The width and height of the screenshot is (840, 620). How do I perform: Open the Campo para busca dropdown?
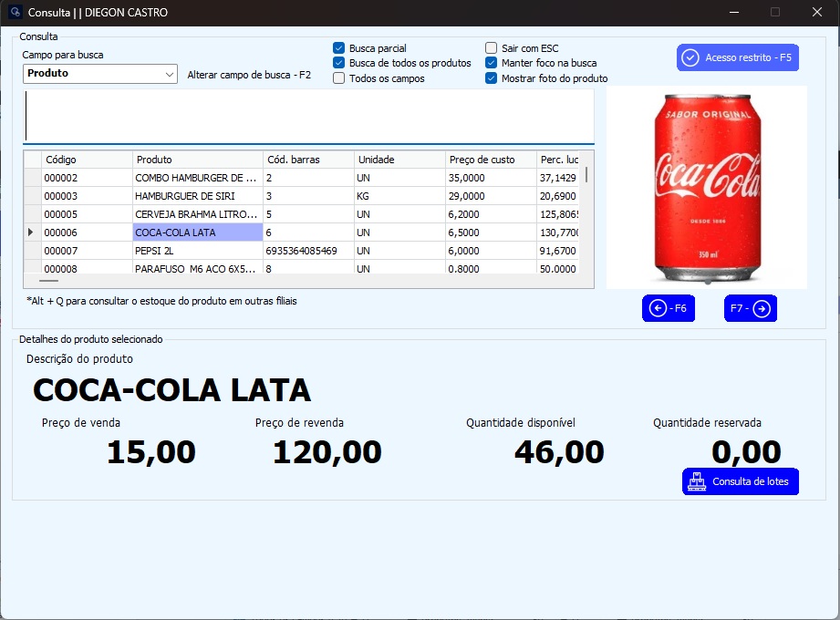click(x=170, y=74)
